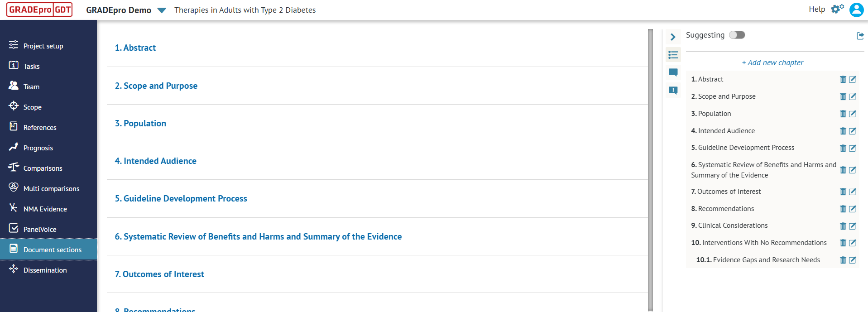Collapse the right side panel chevron

point(673,37)
